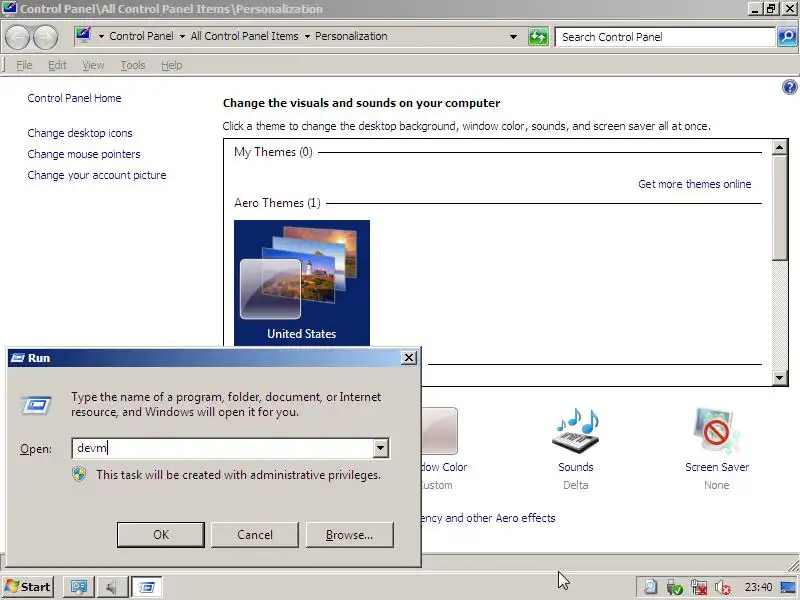Click Control Panel Home link
The width and height of the screenshot is (800, 600).
pyautogui.click(x=74, y=98)
